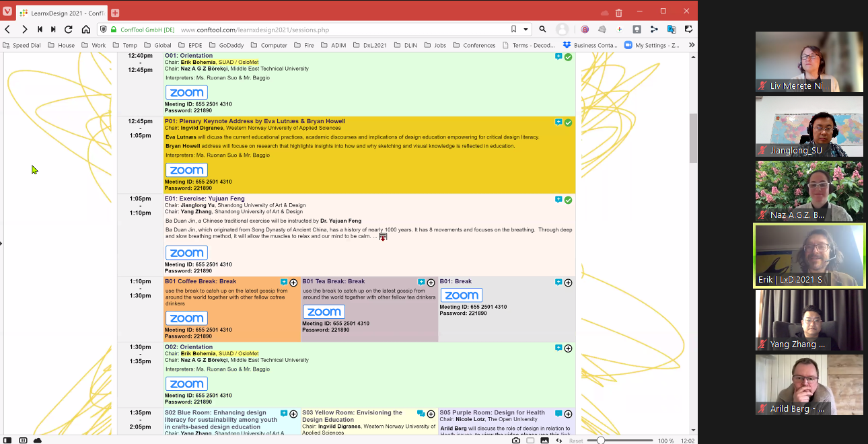
Task: Adjust the page zoom slider
Action: (x=601, y=441)
